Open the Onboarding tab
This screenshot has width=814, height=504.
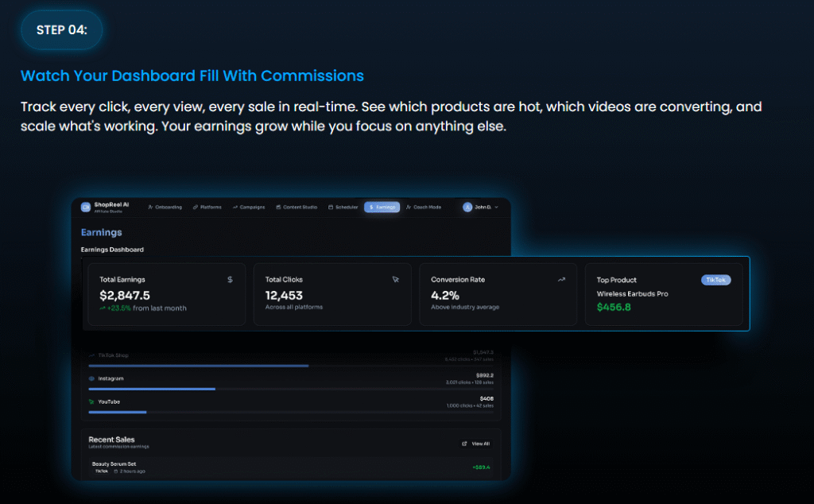coord(165,207)
